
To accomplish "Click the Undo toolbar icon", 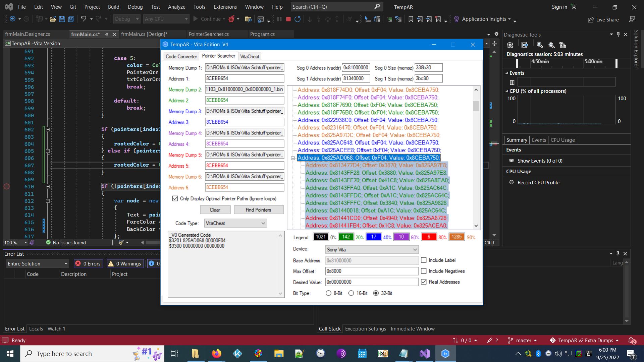I will (83, 19).
